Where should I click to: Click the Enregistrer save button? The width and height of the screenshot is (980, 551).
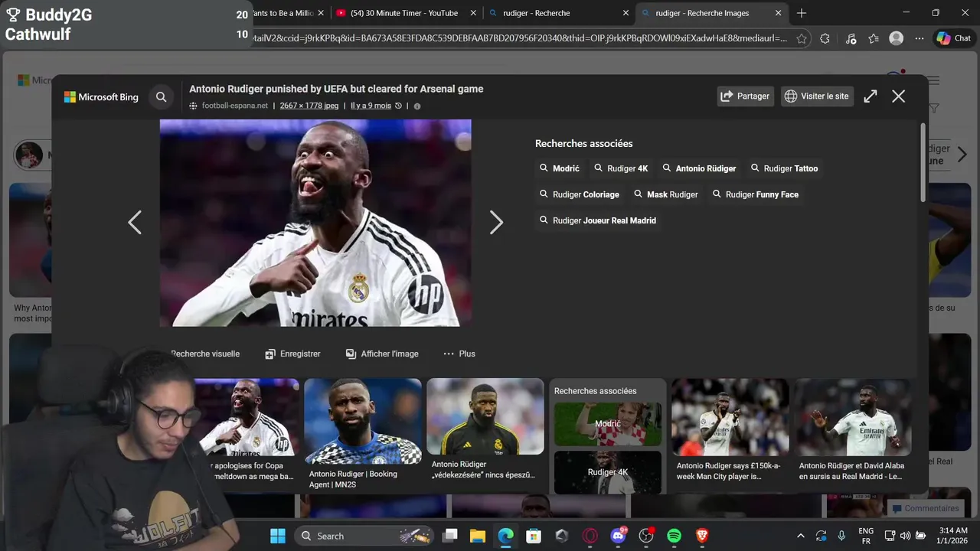(292, 354)
